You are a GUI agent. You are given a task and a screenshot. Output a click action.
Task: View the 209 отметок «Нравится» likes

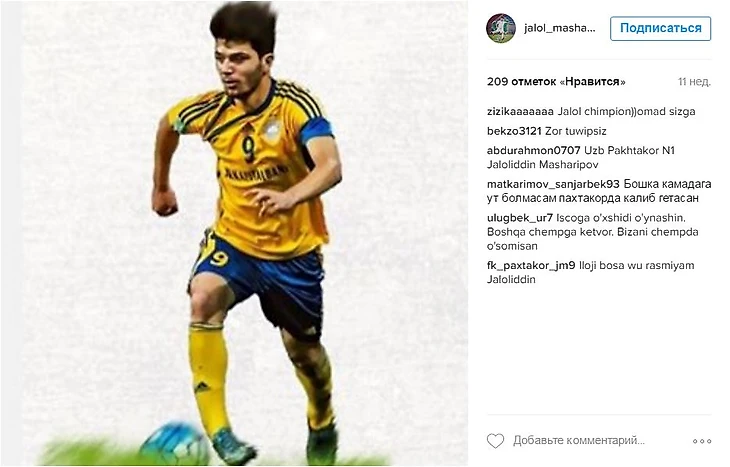556,82
